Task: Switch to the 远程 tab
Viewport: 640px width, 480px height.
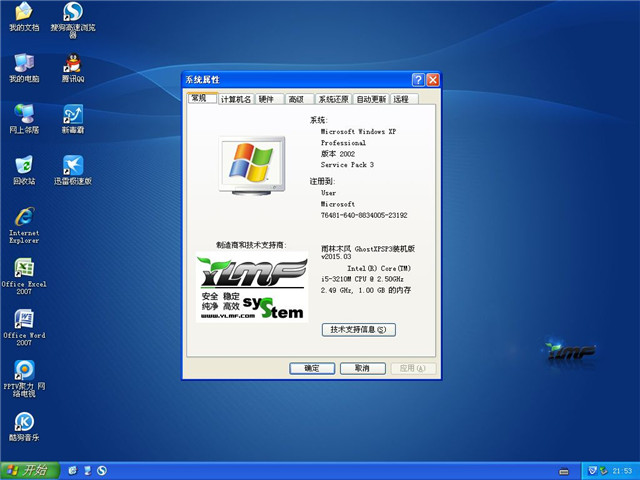Action: coord(404,99)
